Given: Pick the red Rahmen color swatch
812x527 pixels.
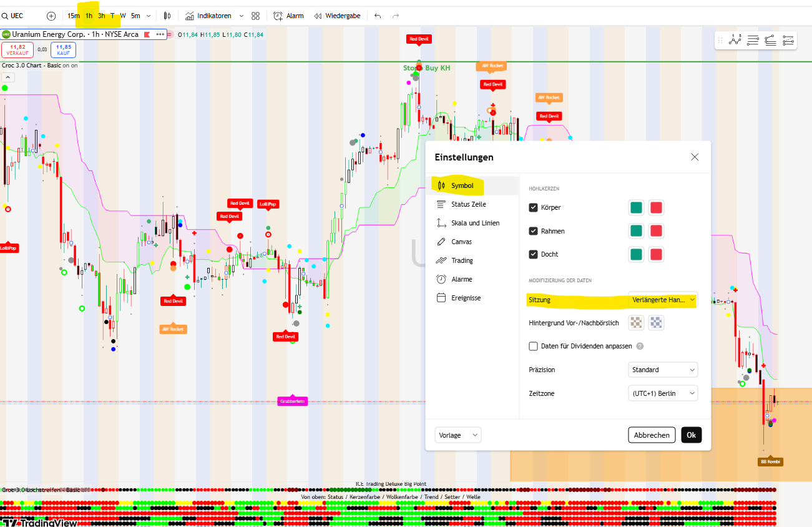Looking at the screenshot, I should coord(656,231).
